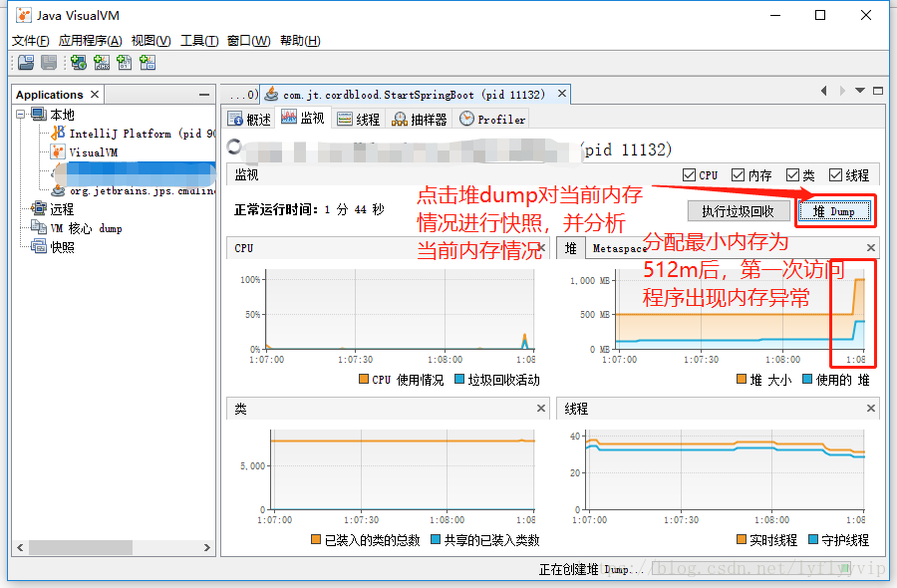Click the 正常运行时间 uptime text
897x588 pixels.
coord(309,209)
